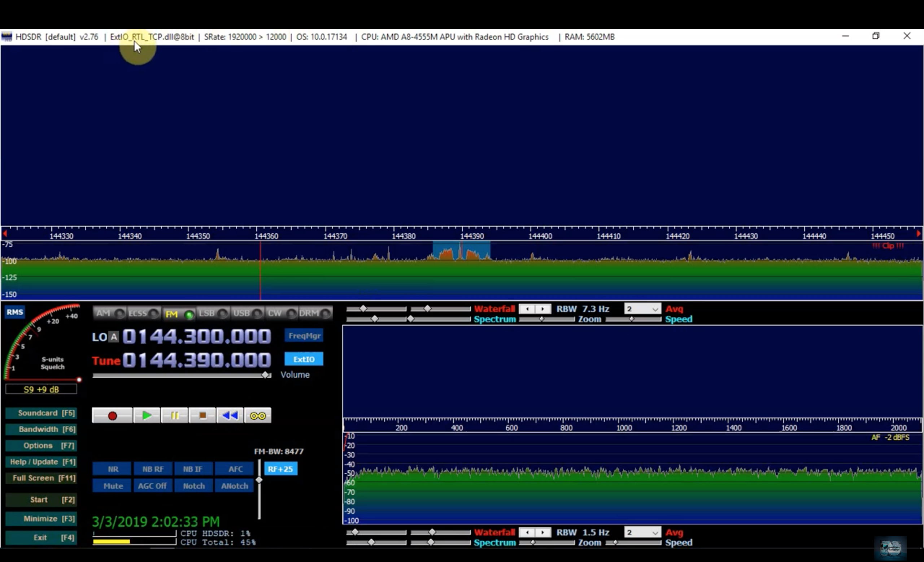Click the HDSDR title bar icon
Screen dimensions: 924x562
(7, 37)
